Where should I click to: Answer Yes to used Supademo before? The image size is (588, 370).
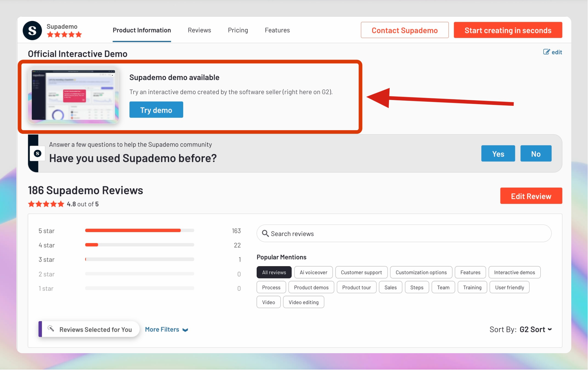(x=498, y=154)
